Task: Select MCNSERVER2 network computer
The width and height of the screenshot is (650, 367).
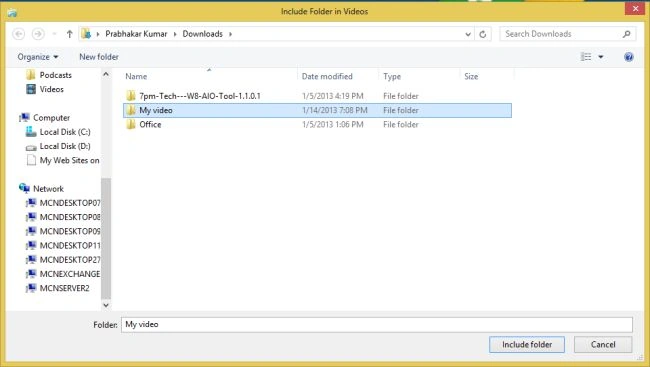Action: coord(64,288)
